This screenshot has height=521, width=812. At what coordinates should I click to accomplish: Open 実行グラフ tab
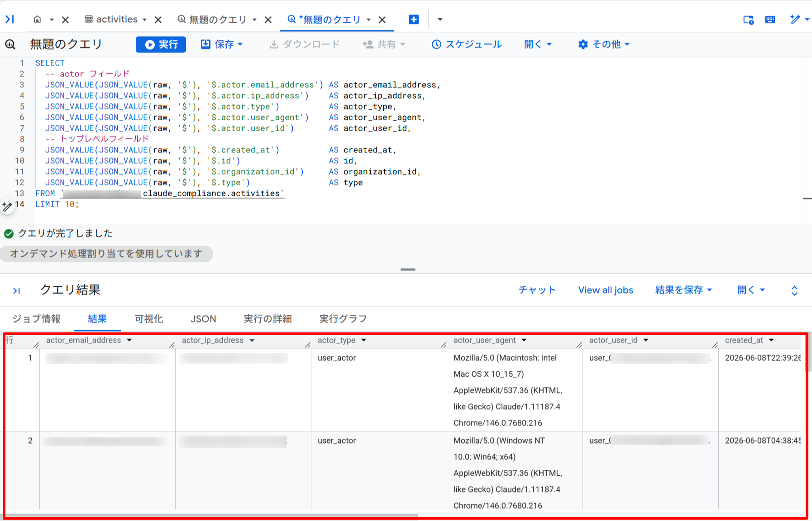pyautogui.click(x=343, y=319)
